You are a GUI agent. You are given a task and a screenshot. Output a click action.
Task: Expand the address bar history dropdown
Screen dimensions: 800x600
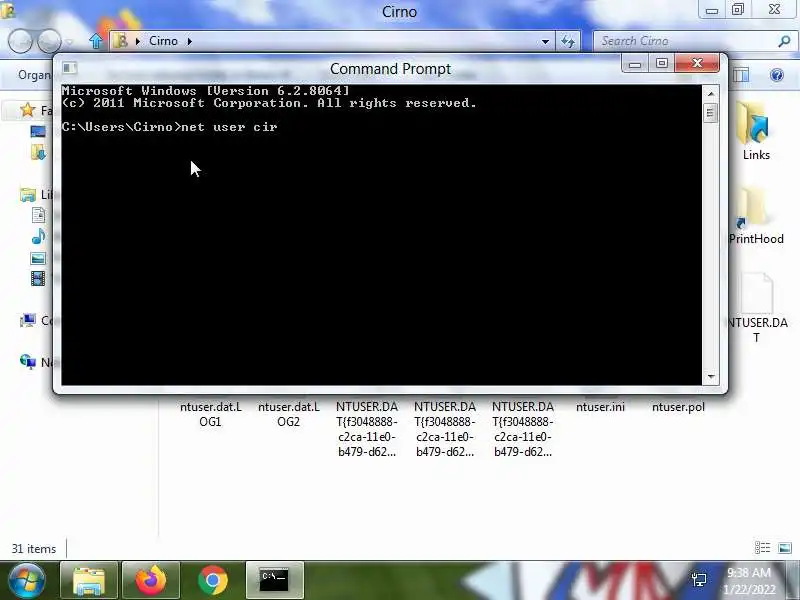(545, 41)
